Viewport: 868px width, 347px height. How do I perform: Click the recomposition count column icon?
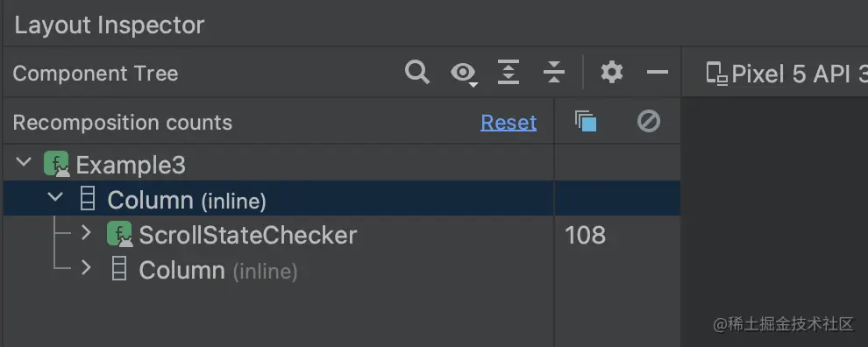(x=586, y=121)
